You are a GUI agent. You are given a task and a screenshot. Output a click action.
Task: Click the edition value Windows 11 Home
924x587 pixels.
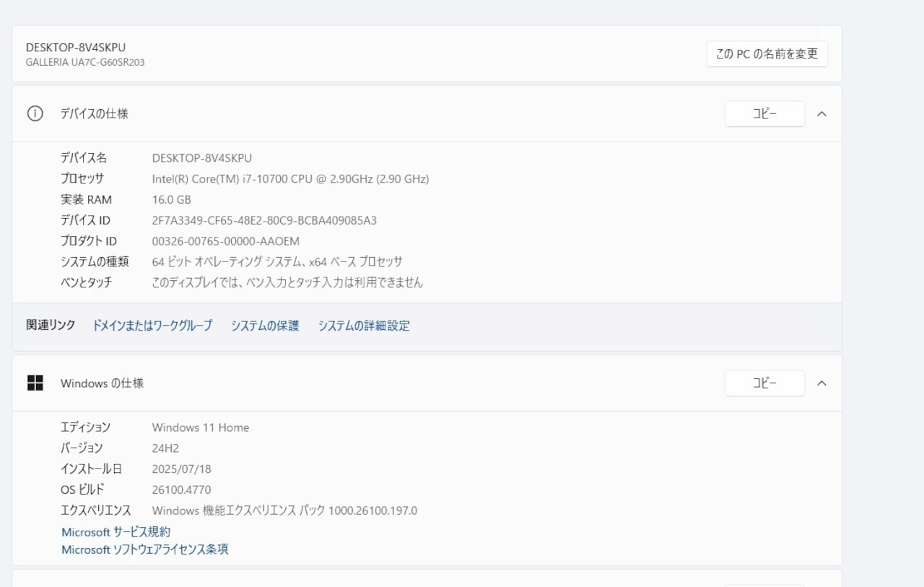pos(201,427)
